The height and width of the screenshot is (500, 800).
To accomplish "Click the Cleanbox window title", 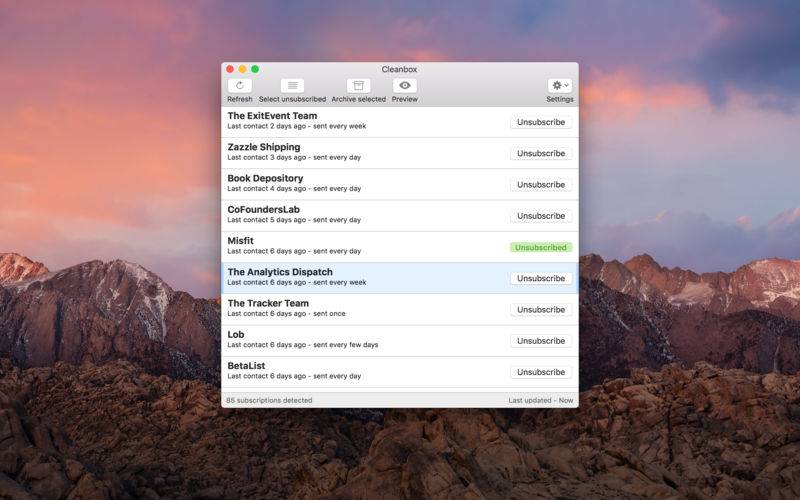I will point(399,69).
